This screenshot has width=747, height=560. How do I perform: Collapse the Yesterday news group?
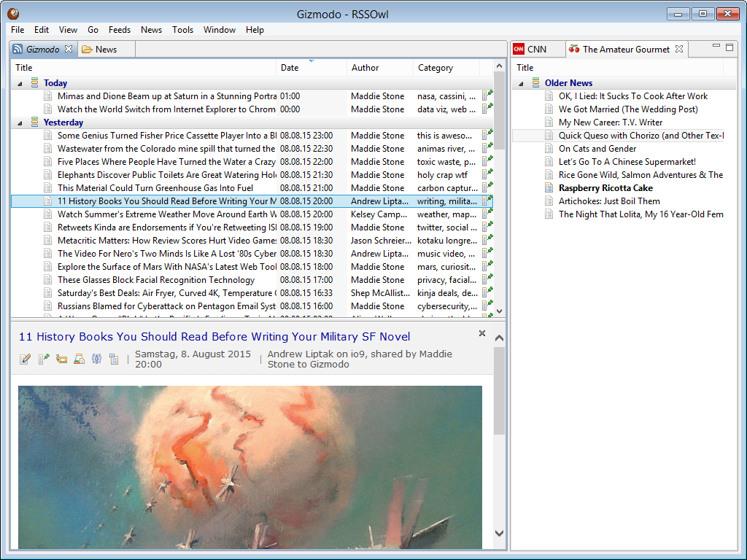(x=20, y=122)
